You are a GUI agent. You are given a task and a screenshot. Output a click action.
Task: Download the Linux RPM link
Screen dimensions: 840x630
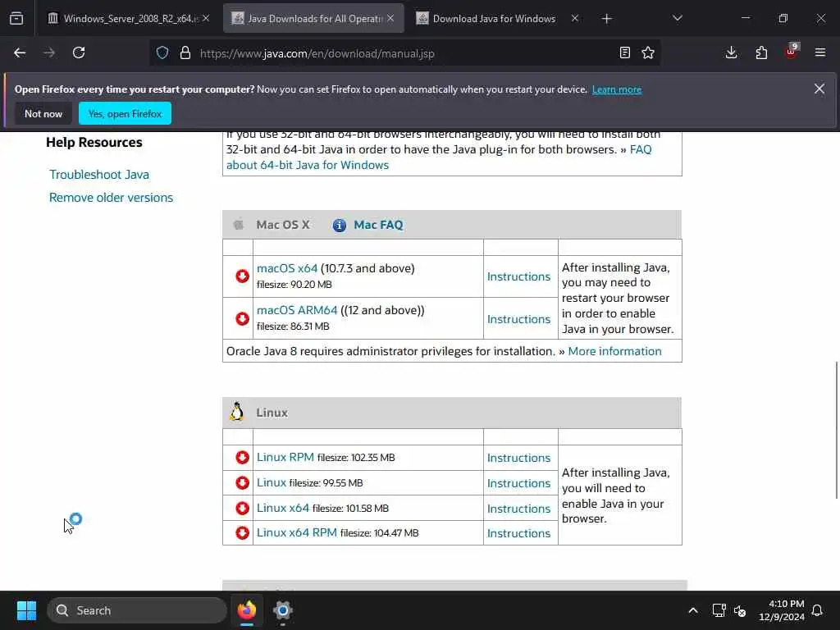pyautogui.click(x=285, y=457)
